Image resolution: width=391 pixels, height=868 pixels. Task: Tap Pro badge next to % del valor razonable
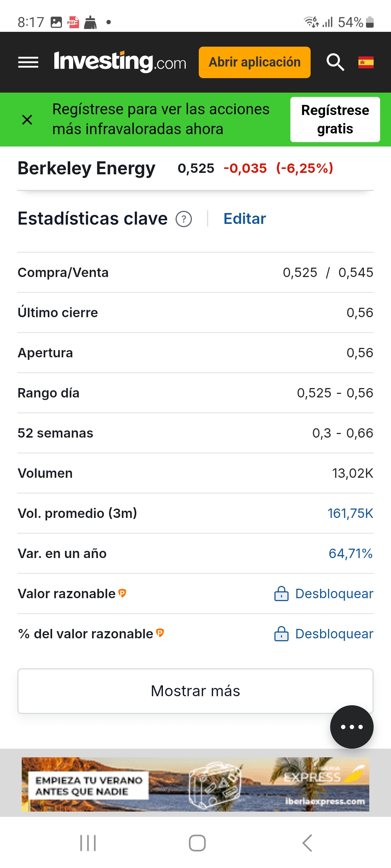point(160,633)
